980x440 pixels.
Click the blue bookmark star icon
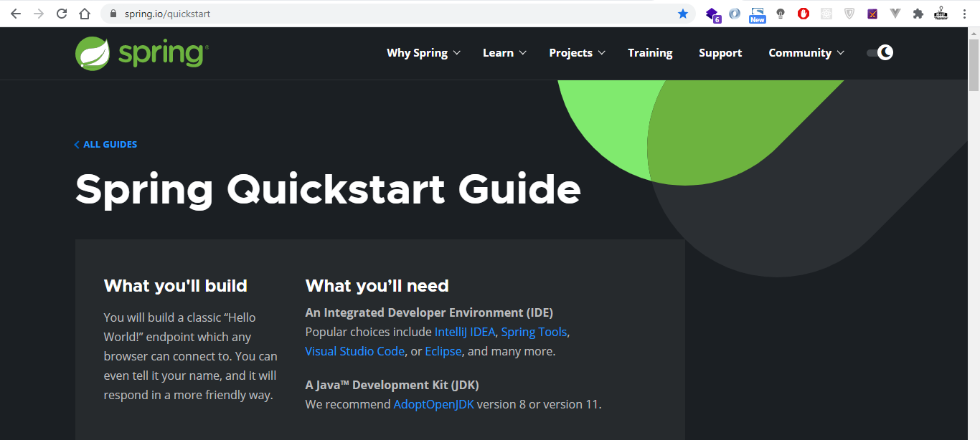pyautogui.click(x=683, y=14)
